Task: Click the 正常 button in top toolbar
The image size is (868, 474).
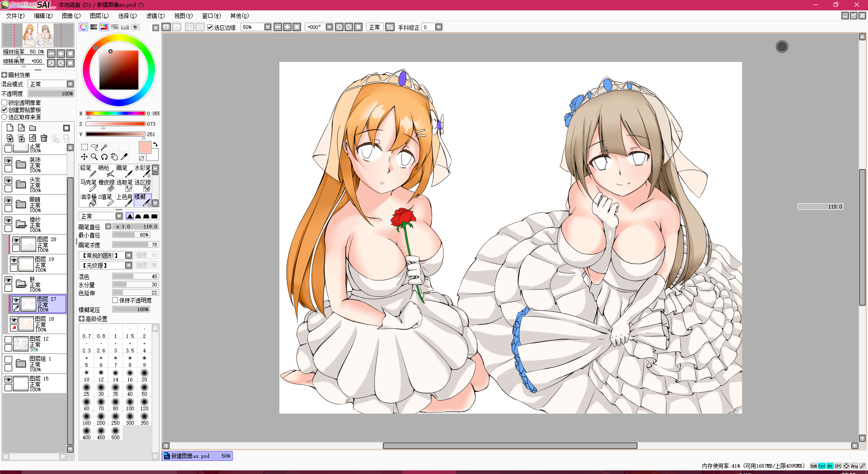Action: [x=375, y=27]
